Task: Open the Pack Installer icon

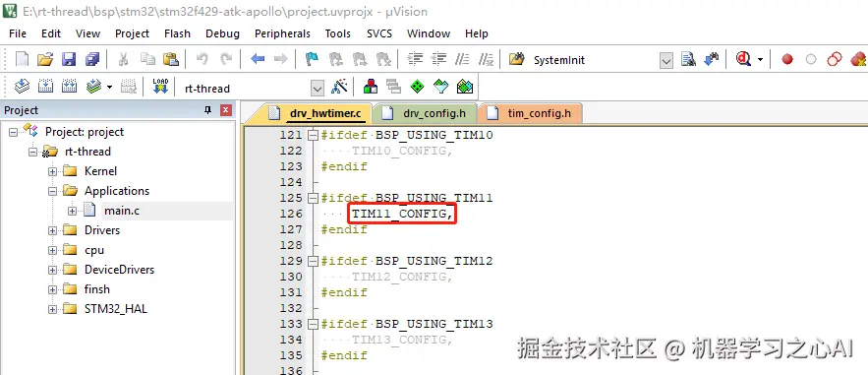Action: click(x=464, y=87)
